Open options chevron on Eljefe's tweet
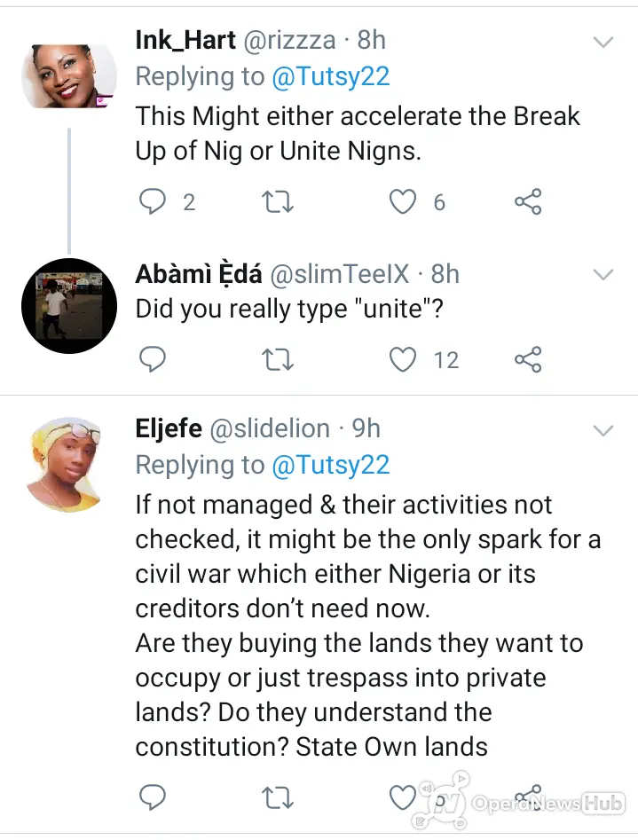The image size is (638, 840). tap(603, 429)
